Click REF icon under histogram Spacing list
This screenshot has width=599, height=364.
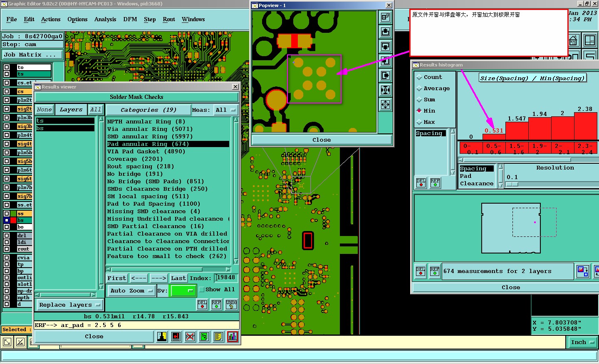coord(435,183)
